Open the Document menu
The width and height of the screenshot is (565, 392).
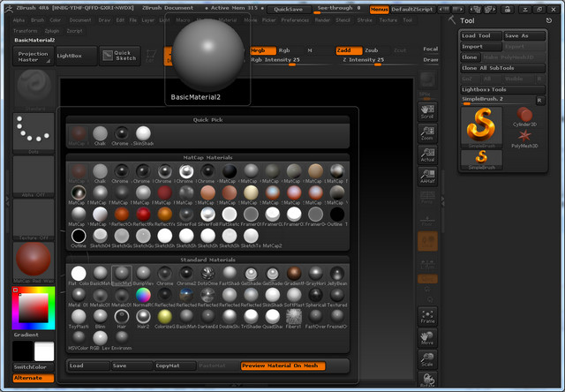pyautogui.click(x=80, y=20)
